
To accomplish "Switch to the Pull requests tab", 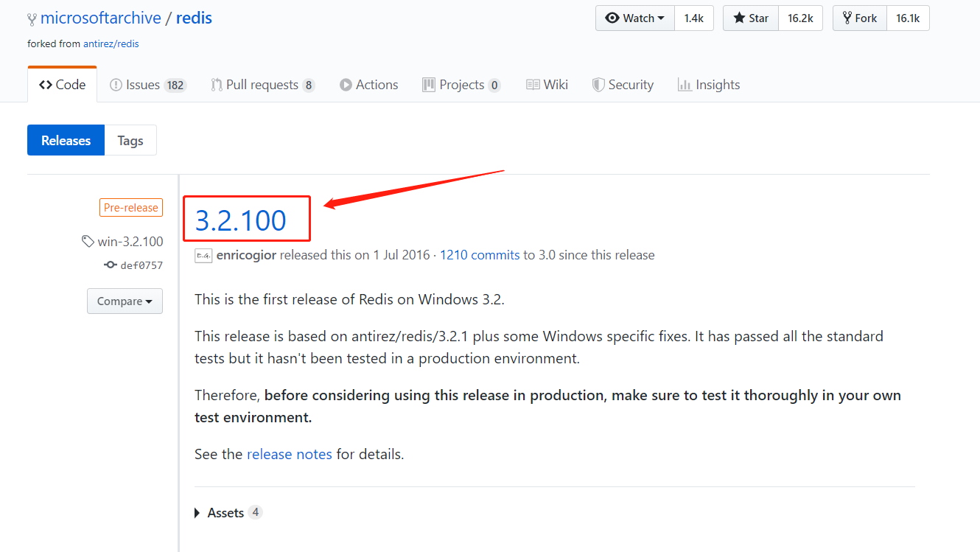I will click(262, 85).
